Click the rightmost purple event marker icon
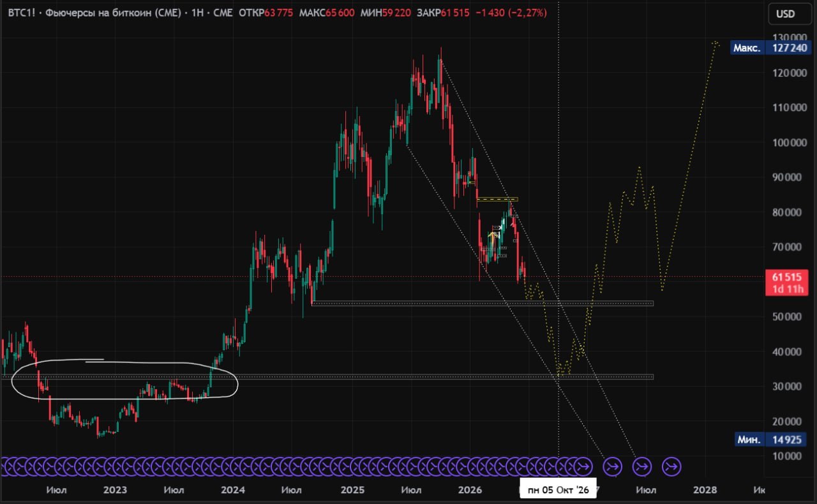 (671, 467)
